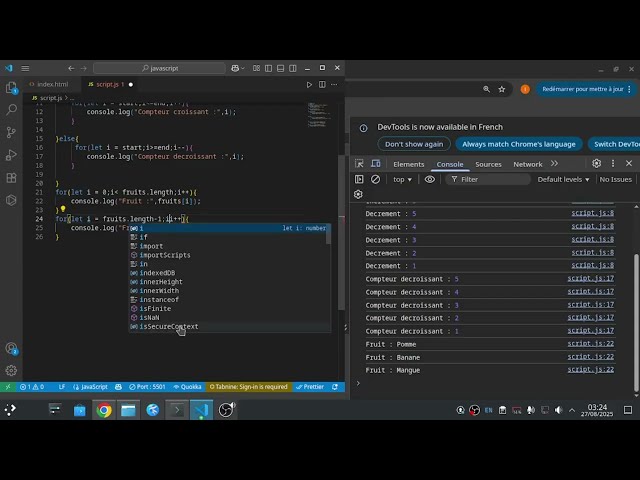Image resolution: width=640 pixels, height=480 pixels.
Task: Open Extensions view in activity bar
Action: coord(11,178)
